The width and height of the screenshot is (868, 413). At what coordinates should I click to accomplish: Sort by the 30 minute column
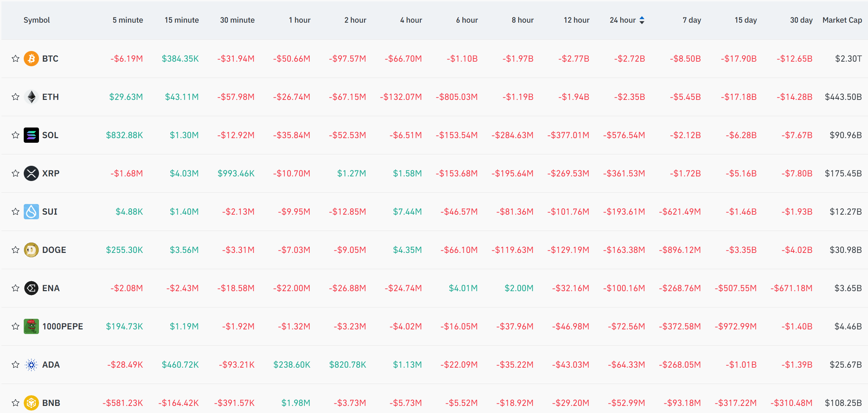point(237,20)
